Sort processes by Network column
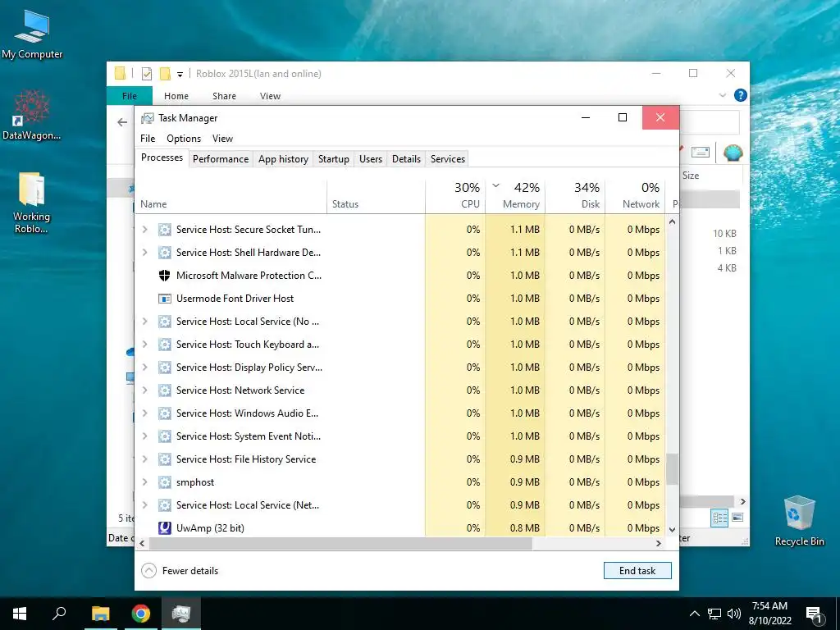 [636, 196]
